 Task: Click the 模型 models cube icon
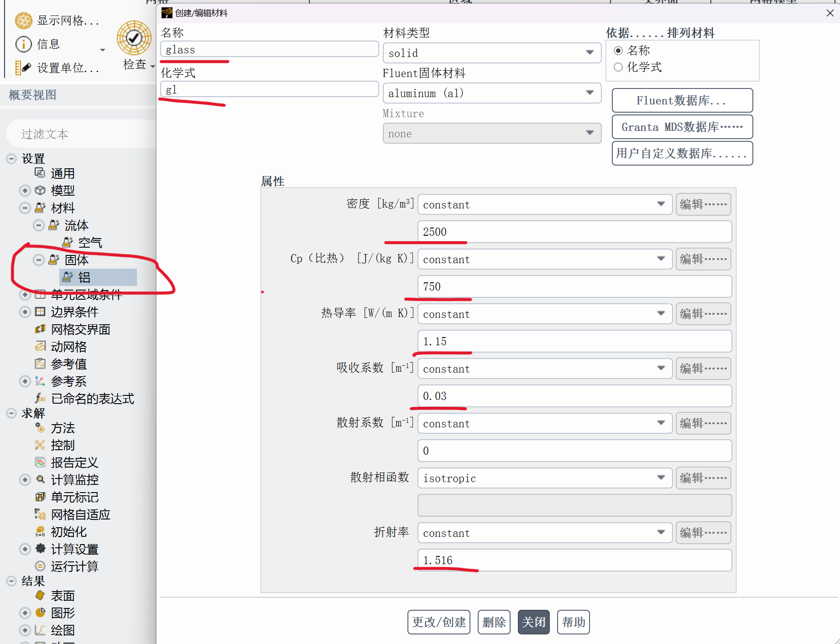click(x=40, y=190)
